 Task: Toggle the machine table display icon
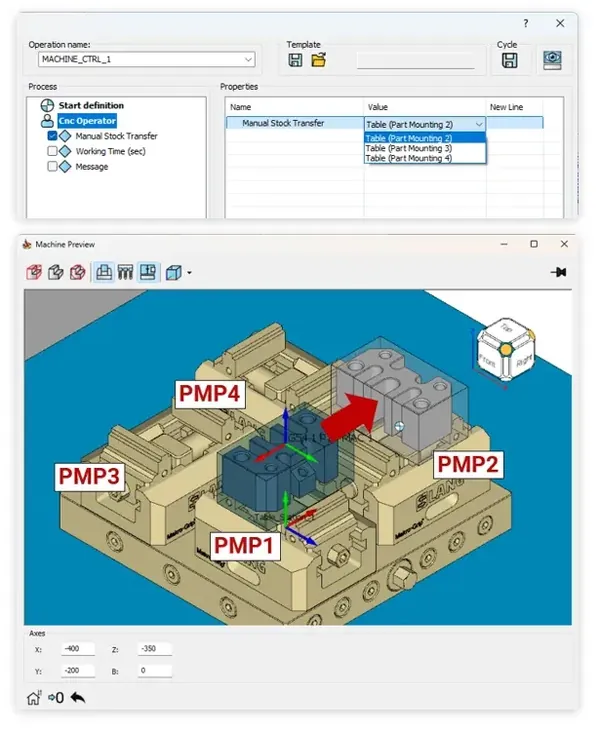pos(103,272)
